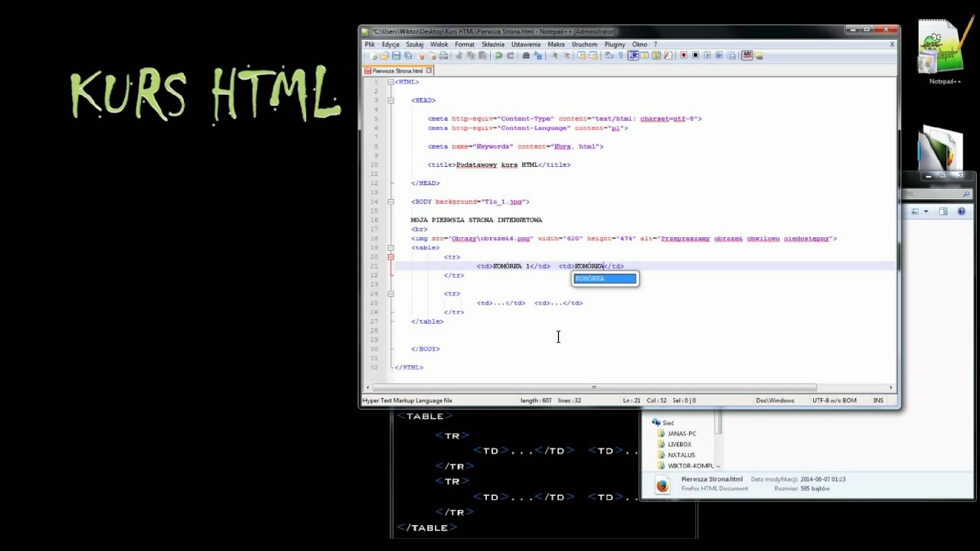Select JANAS-PC in the Explorer tree

pyautogui.click(x=681, y=433)
